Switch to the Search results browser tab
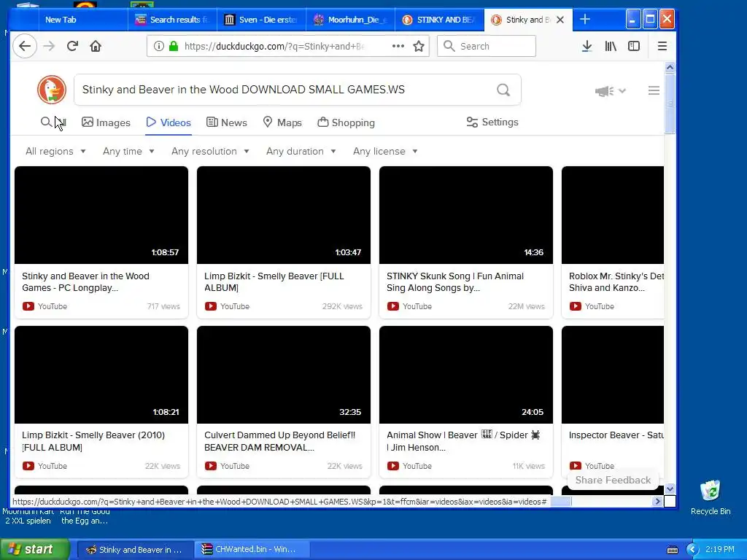Screen dimensions: 747x560 tap(172, 20)
